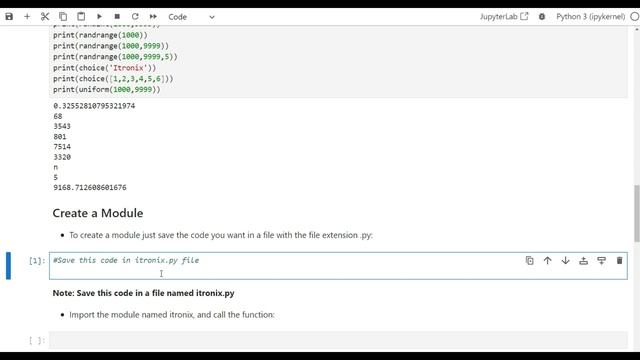Click the output value 9168.712608601676
Image resolution: width=640 pixels, height=360 pixels.
(x=90, y=188)
